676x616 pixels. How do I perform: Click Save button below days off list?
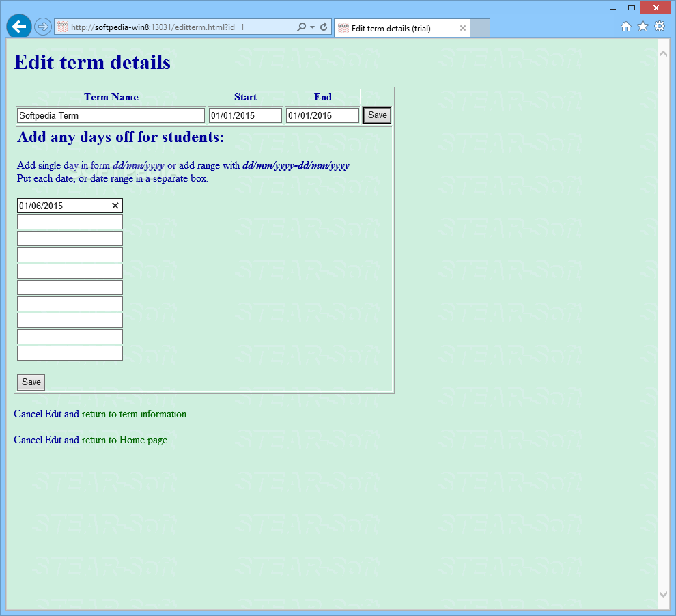point(31,382)
